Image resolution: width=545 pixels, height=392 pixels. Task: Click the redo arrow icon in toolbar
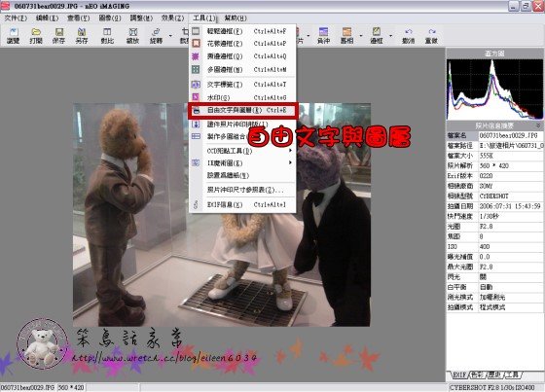pos(431,36)
